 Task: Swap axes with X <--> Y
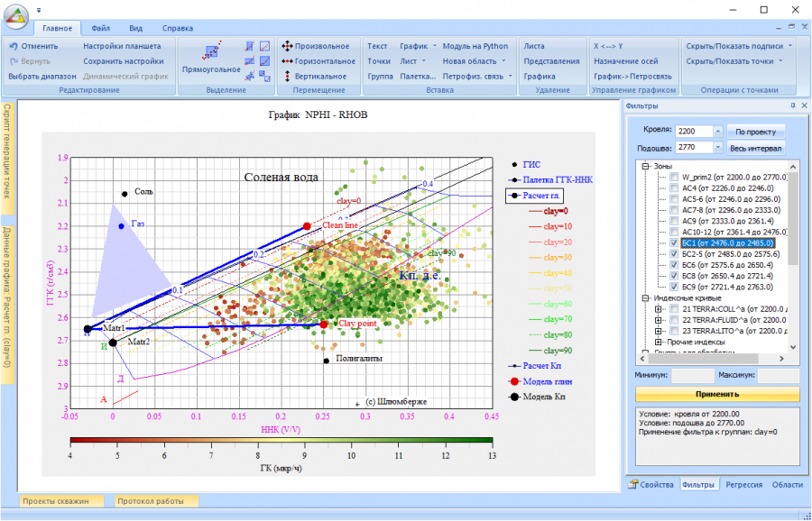point(608,46)
